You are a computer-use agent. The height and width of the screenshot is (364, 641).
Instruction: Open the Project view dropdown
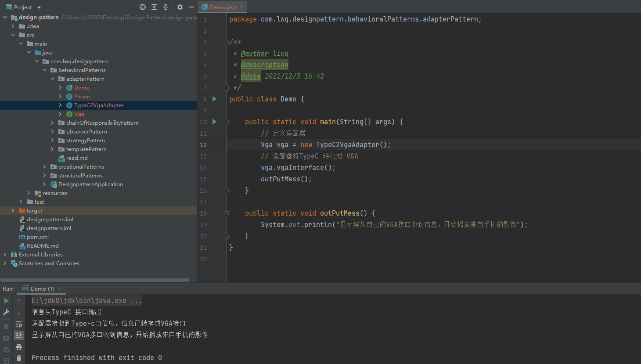[x=39, y=7]
